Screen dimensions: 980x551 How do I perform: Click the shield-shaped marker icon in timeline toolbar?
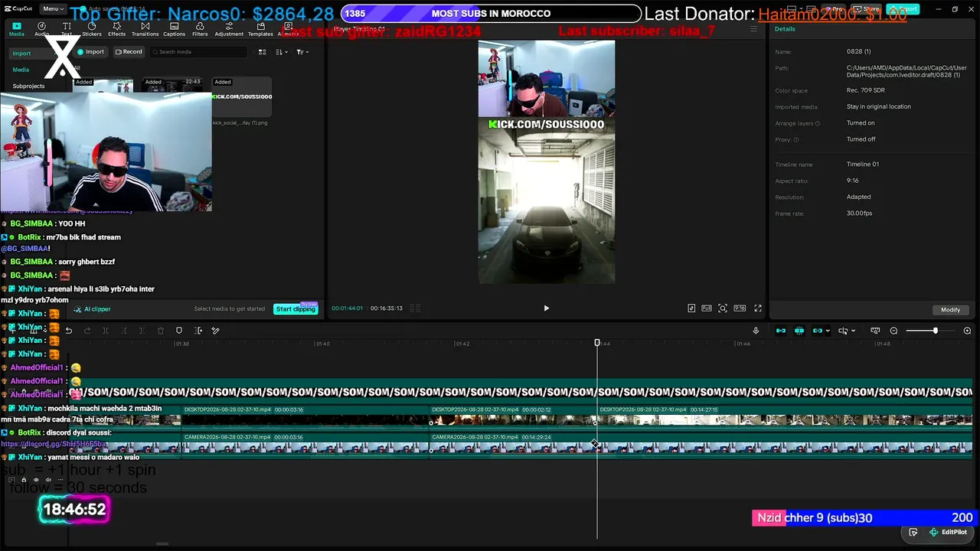coord(179,331)
